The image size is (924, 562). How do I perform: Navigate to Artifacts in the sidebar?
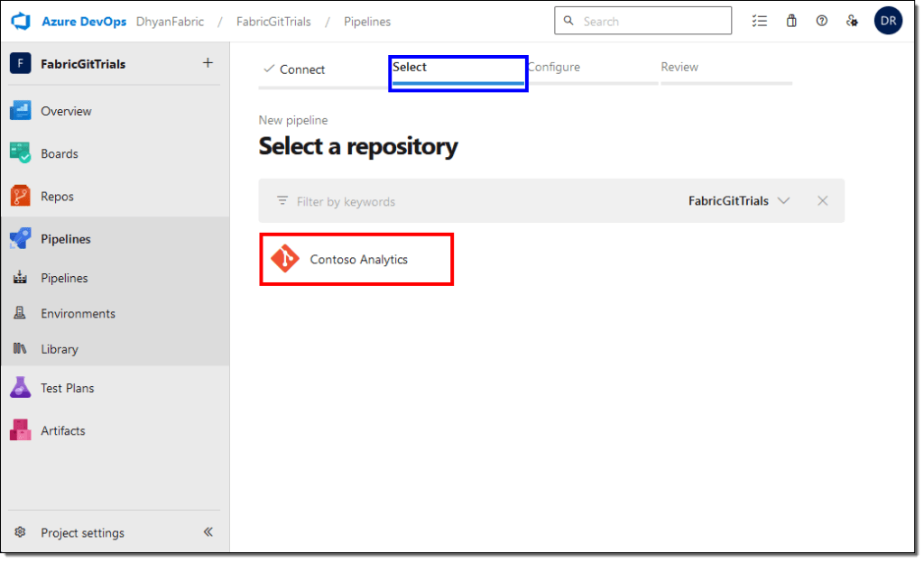tap(62, 430)
